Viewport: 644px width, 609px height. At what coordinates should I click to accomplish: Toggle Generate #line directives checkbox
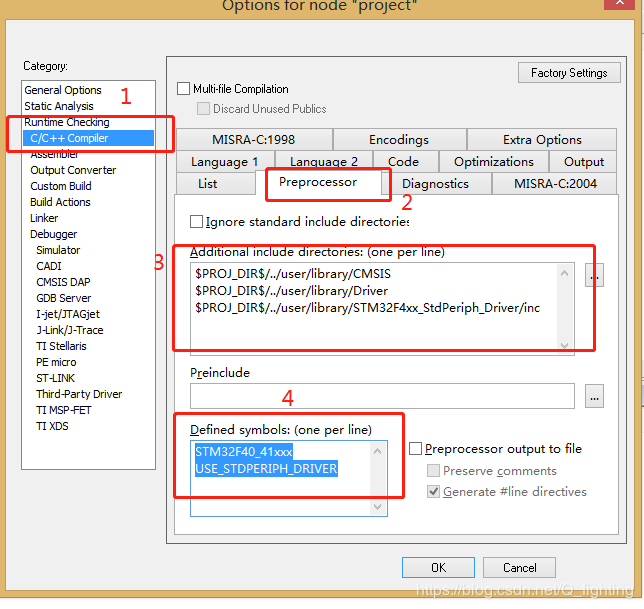(x=433, y=492)
